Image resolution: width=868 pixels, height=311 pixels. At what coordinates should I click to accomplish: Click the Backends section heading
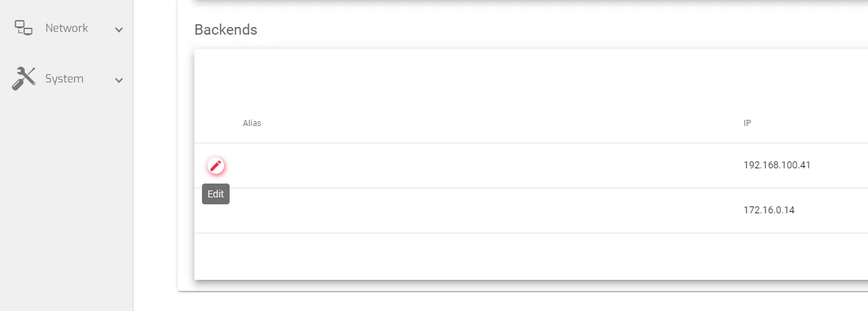tap(225, 30)
